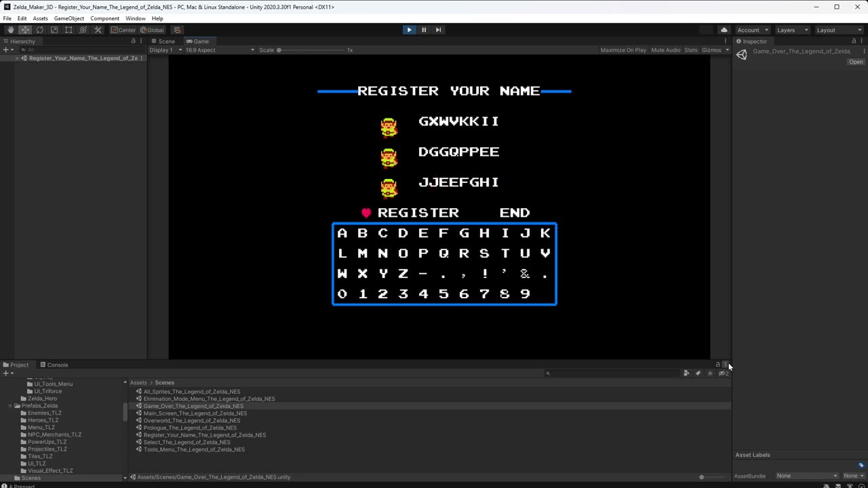Click the Step frame button
The height and width of the screenshot is (488, 868).
(438, 30)
